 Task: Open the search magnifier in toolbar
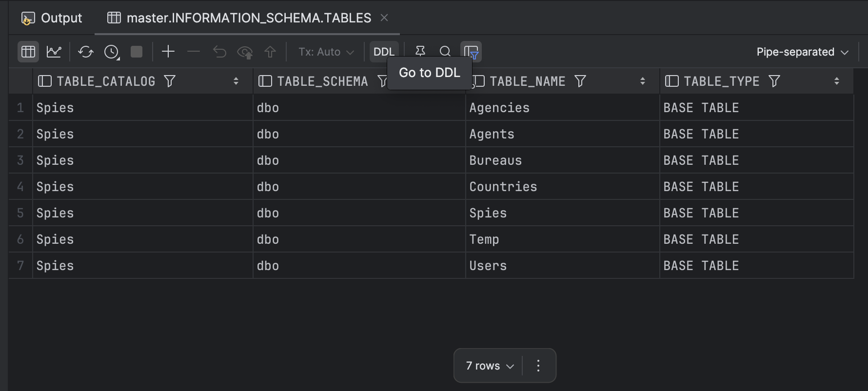click(445, 51)
